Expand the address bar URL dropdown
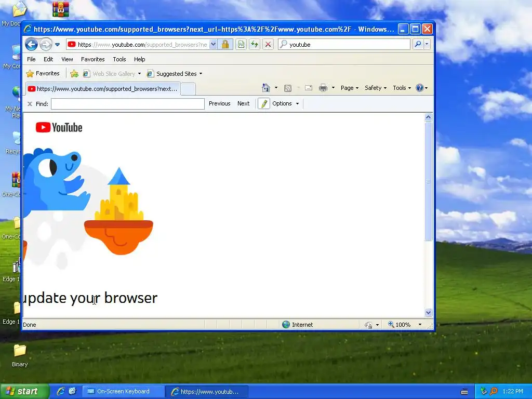The height and width of the screenshot is (399, 532). tap(213, 45)
